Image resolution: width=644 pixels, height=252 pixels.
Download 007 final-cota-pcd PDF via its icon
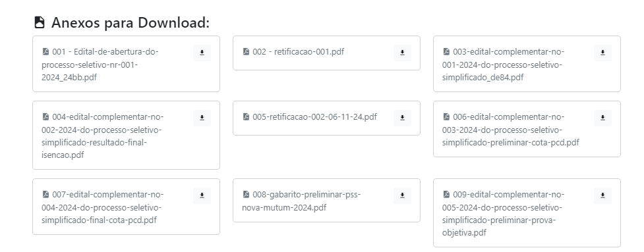pyautogui.click(x=202, y=196)
